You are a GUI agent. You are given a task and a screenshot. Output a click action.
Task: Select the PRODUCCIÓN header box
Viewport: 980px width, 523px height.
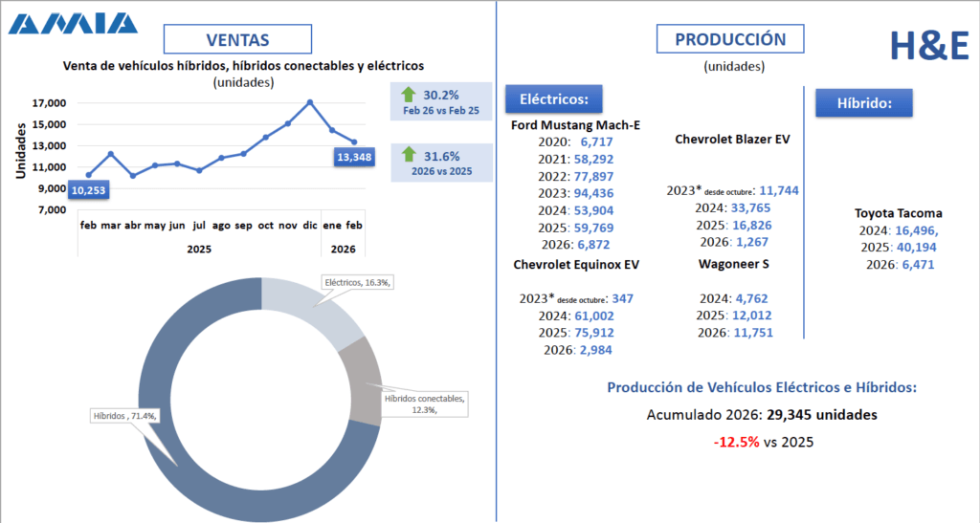pyautogui.click(x=730, y=39)
